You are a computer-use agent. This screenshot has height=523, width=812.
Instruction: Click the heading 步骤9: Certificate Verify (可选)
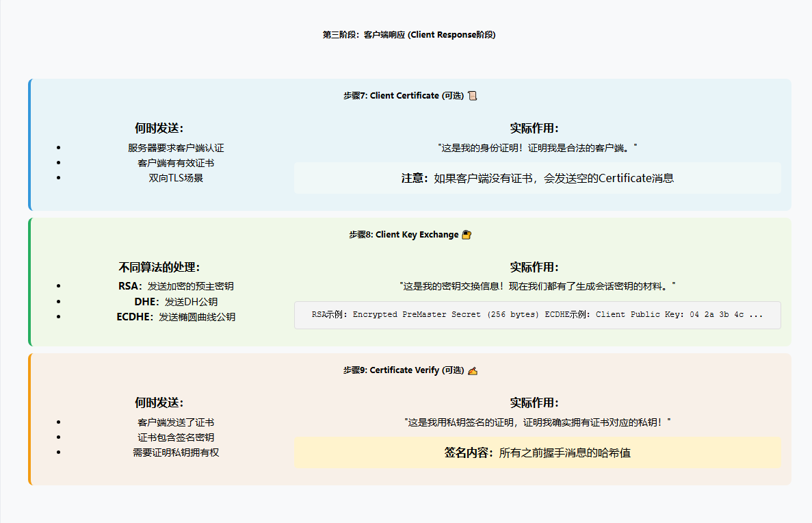404,370
